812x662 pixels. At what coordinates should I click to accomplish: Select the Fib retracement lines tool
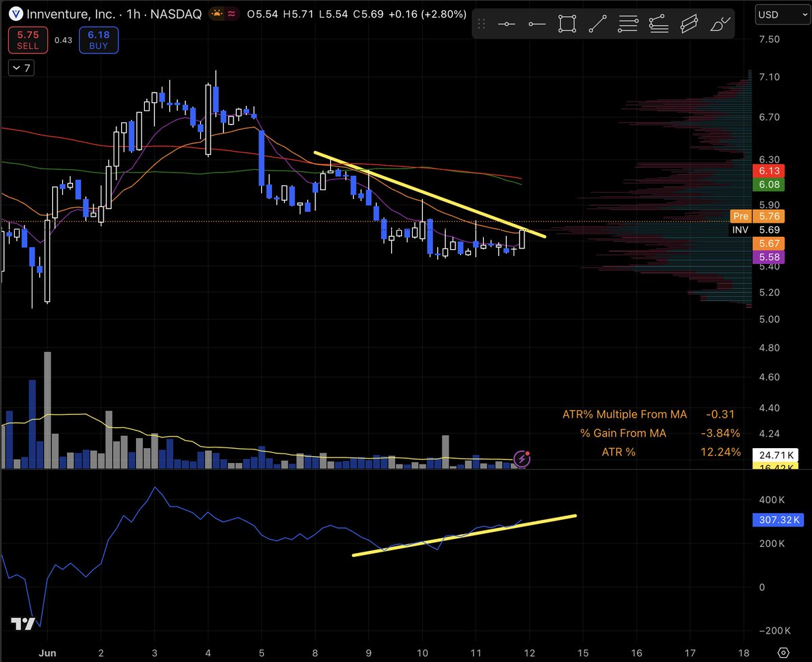[x=628, y=24]
